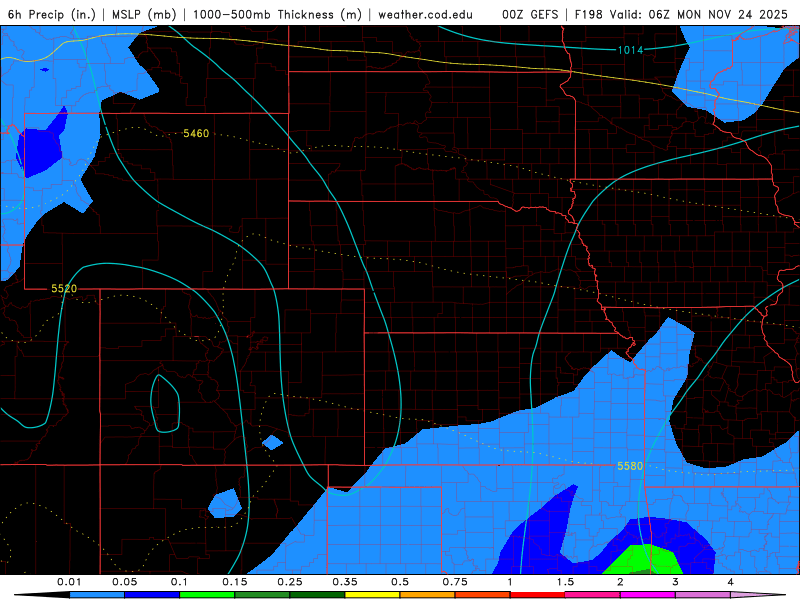Pick the red-orange 0.75–1 legend swatch
Viewport: 800px width, 600px height.
tap(483, 595)
